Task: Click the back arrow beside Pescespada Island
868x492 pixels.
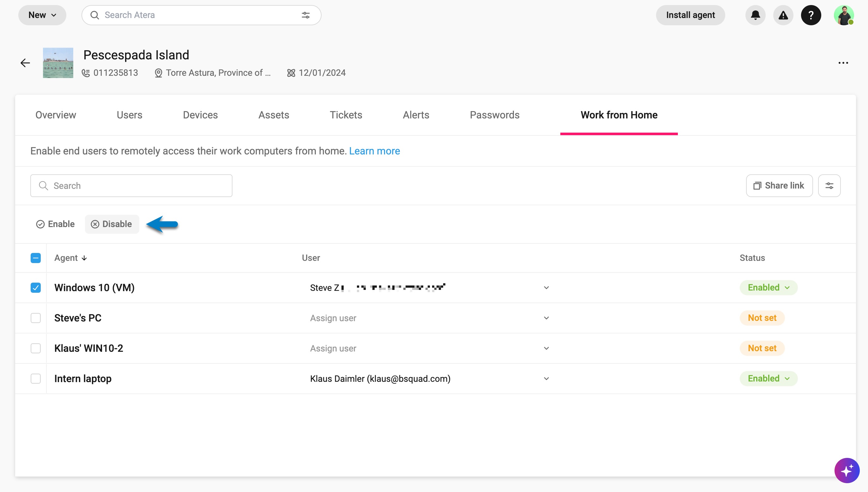Action: click(25, 63)
